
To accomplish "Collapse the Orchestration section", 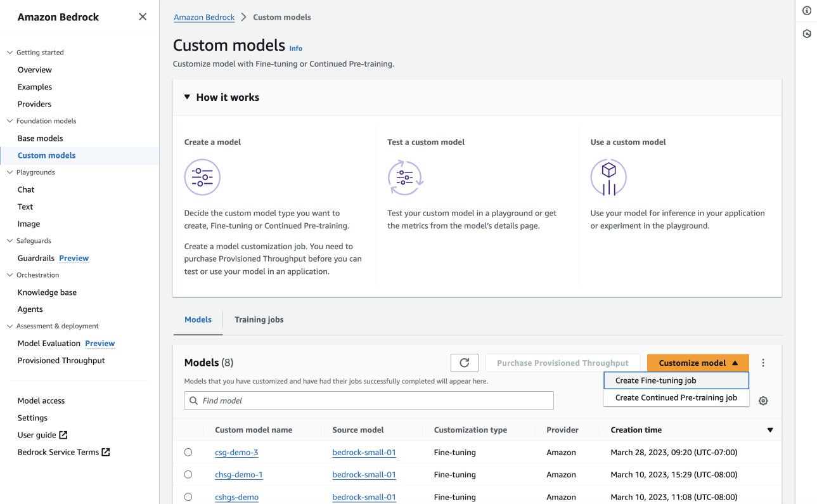I will coord(10,275).
